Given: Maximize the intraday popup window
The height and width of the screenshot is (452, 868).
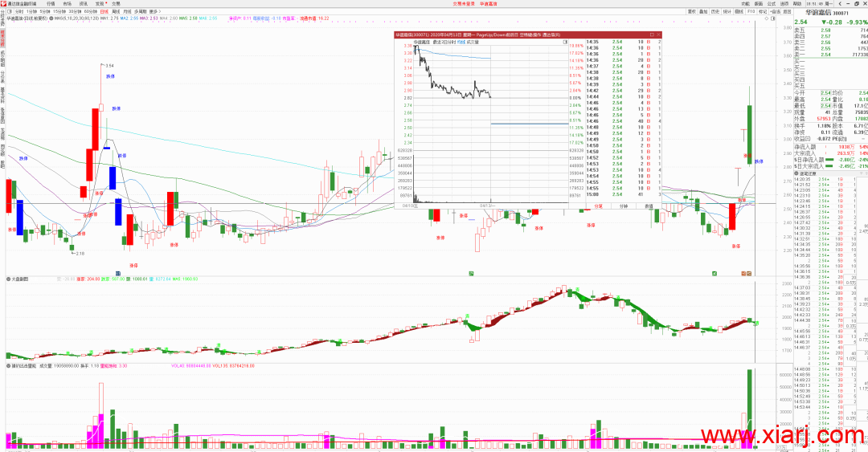Looking at the screenshot, I should coord(652,35).
